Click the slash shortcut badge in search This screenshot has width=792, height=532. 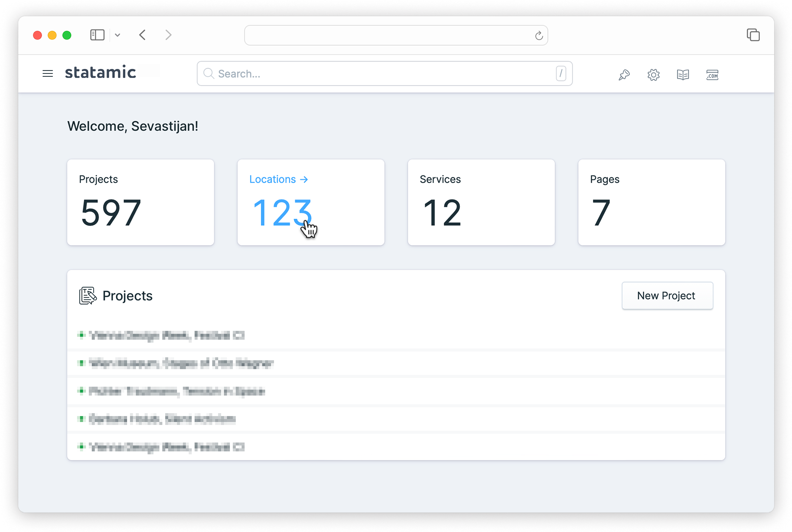[x=560, y=73]
